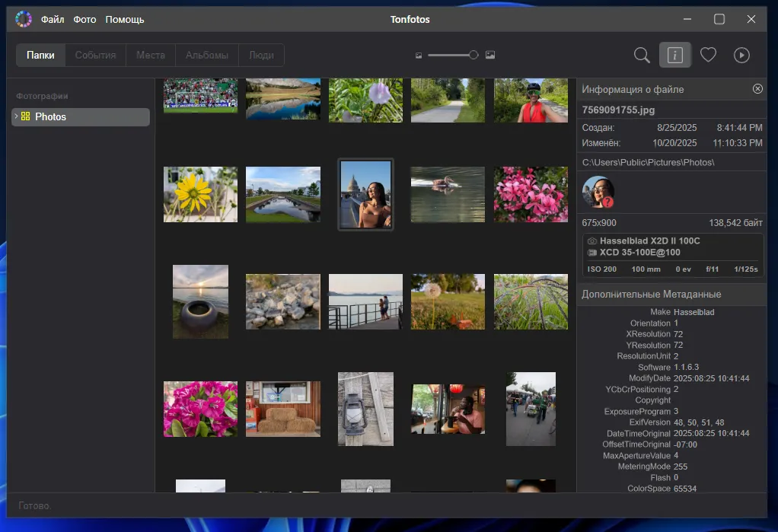Image resolution: width=778 pixels, height=532 pixels.
Task: Toggle the file info panel button
Action: pyautogui.click(x=675, y=55)
